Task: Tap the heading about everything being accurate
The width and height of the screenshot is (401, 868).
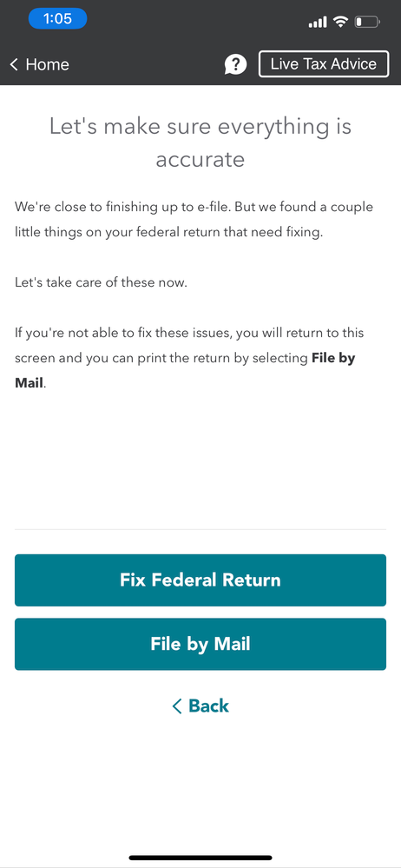Action: pyautogui.click(x=200, y=142)
